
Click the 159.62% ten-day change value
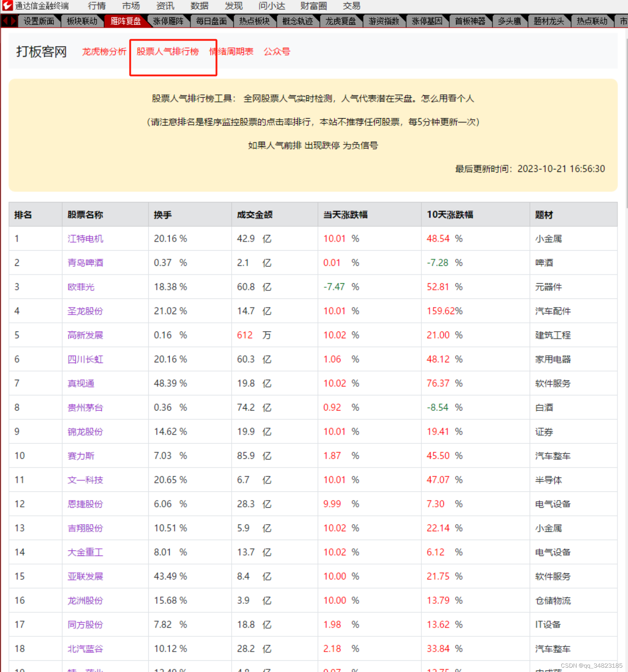click(445, 311)
